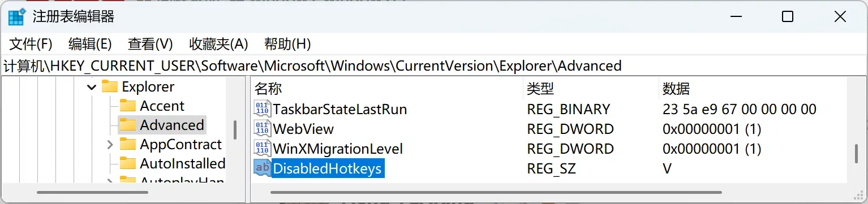Click the values list vertical scrollbar thumb
Viewport: 868px width, 204px height.
857,154
